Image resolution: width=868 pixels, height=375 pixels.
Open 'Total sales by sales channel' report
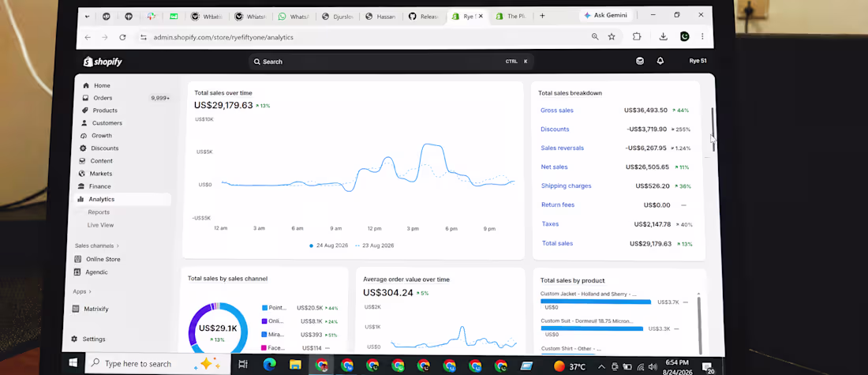point(227,279)
